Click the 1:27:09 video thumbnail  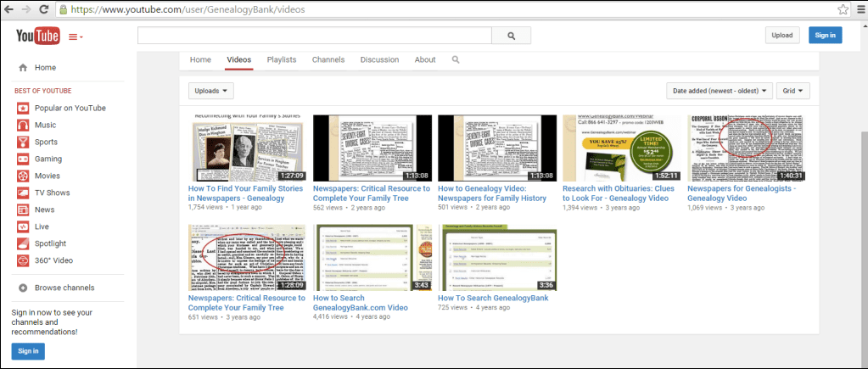coord(246,148)
